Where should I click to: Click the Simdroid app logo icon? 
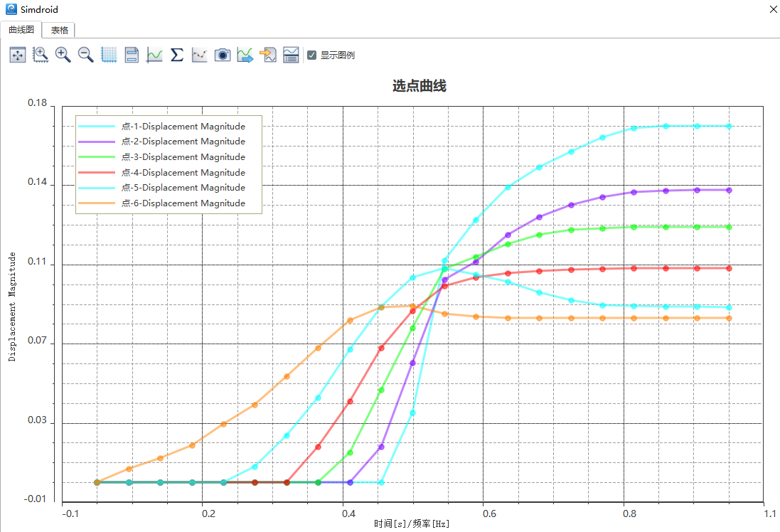[x=11, y=9]
